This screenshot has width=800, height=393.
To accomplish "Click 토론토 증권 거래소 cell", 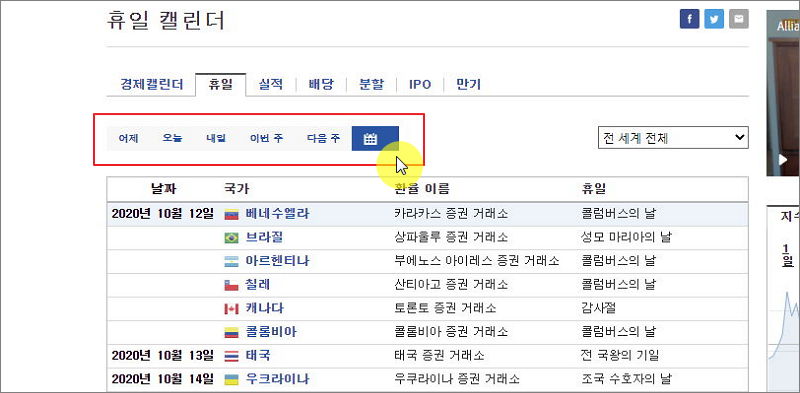I will [445, 308].
